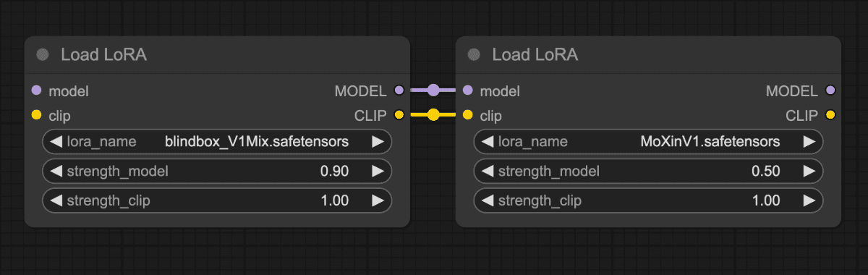Click the right node strength_clip 1.00 field
Image resolution: width=868 pixels, height=275 pixels.
(648, 200)
